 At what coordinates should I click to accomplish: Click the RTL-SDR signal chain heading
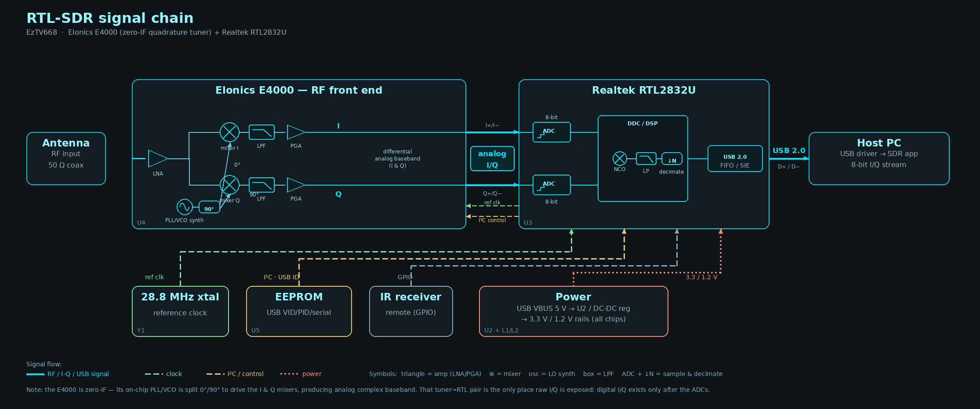pyautogui.click(x=110, y=18)
